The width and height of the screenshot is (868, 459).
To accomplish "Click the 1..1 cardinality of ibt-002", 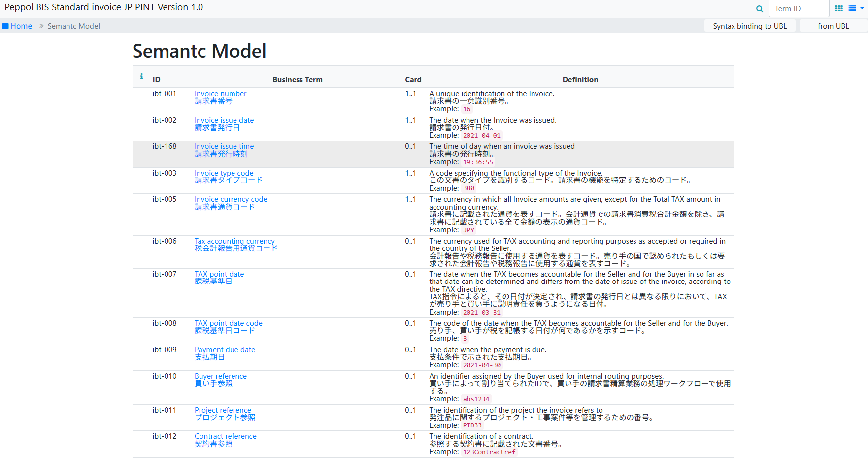I will (410, 120).
